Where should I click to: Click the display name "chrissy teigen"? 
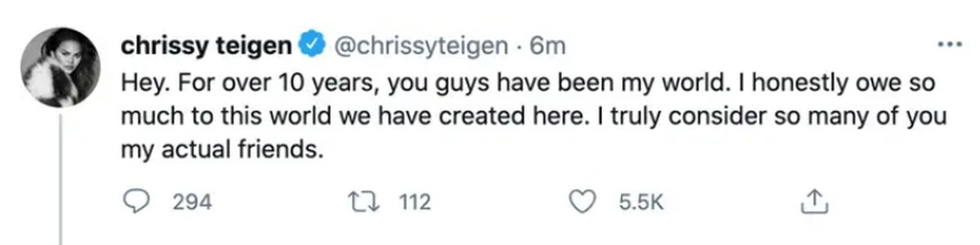pyautogui.click(x=206, y=46)
